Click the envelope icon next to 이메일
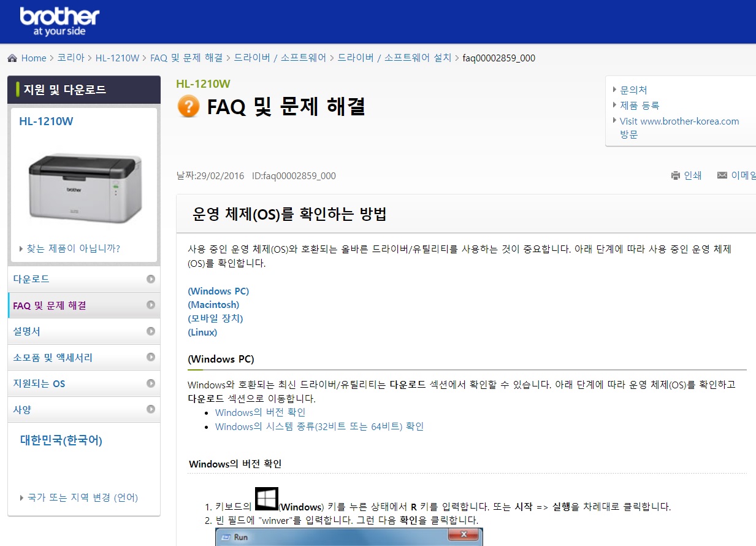This screenshot has width=756, height=546. [x=721, y=175]
